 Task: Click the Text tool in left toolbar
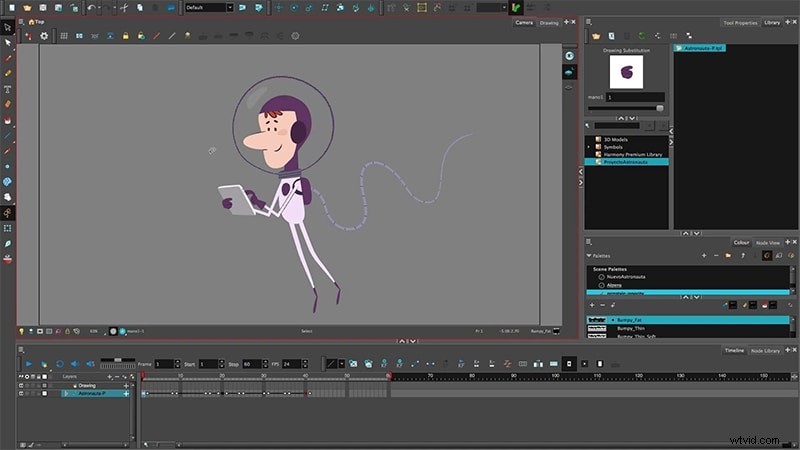[x=8, y=88]
